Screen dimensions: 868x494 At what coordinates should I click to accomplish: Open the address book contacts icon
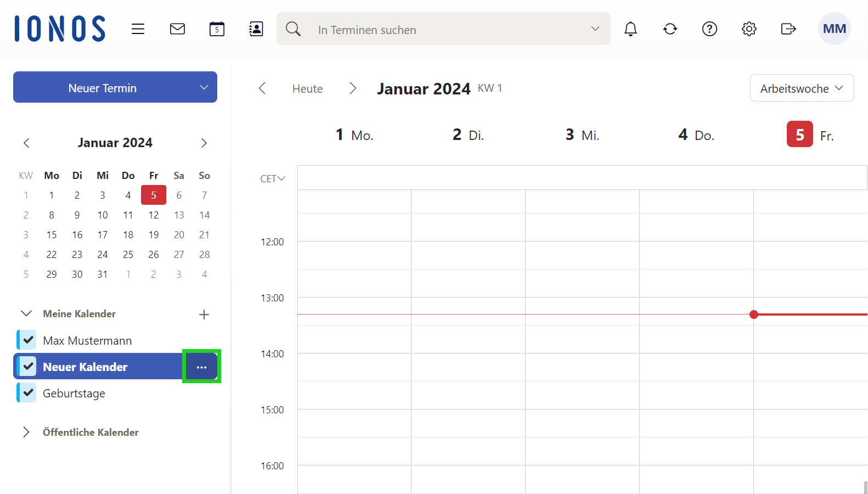click(256, 29)
